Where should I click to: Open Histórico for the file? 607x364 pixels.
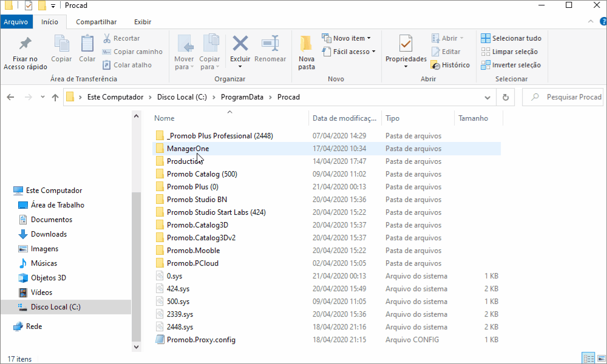pos(450,65)
